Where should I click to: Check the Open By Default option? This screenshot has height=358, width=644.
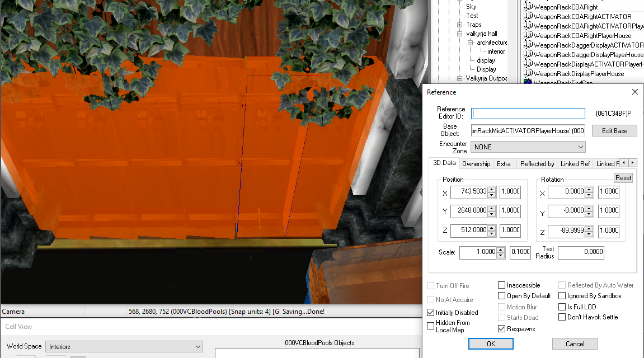(501, 295)
